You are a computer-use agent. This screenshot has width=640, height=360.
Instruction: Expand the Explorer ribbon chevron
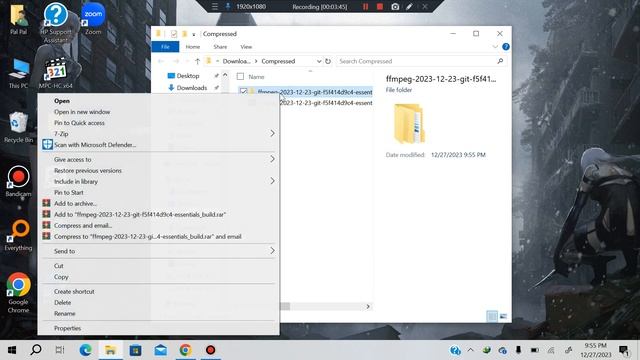(x=495, y=47)
